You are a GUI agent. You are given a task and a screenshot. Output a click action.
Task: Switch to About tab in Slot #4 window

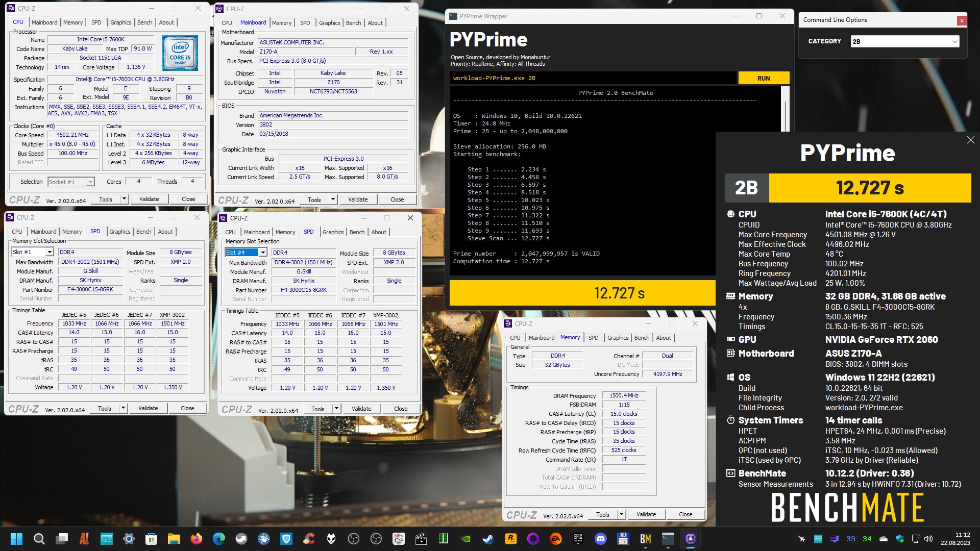click(x=379, y=232)
